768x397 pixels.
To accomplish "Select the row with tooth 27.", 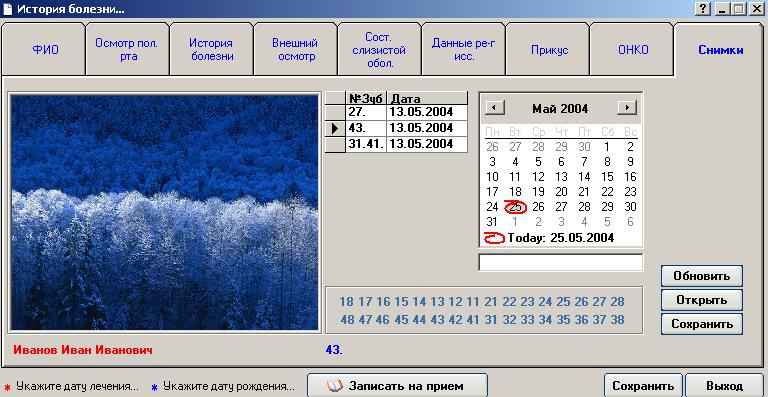I will tap(396, 112).
